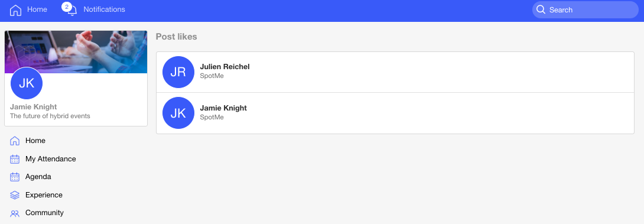
Task: Click the notification count badge
Action: (x=67, y=7)
